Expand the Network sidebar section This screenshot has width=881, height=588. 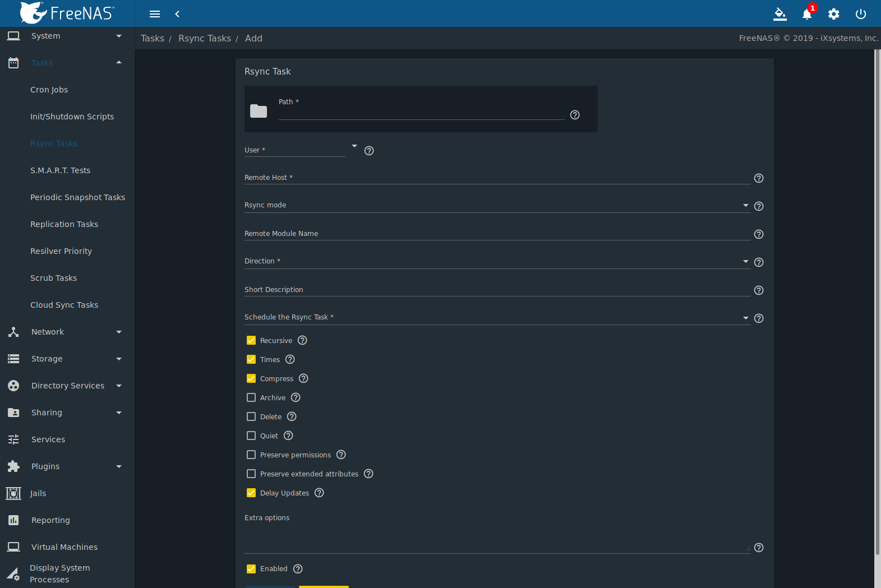click(67, 332)
